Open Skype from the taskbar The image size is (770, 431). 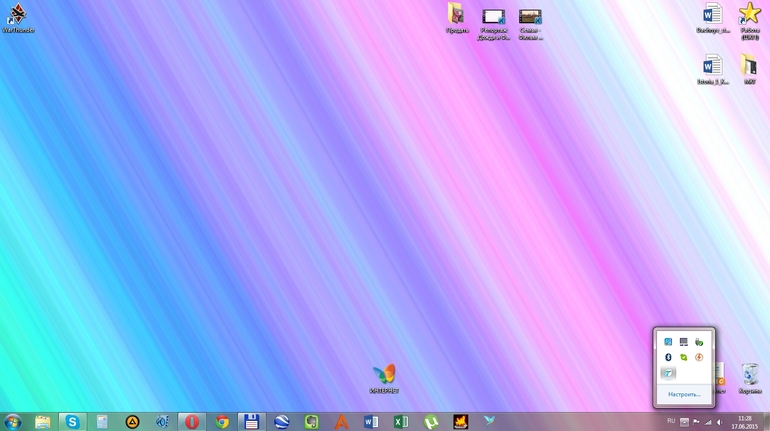coord(73,422)
